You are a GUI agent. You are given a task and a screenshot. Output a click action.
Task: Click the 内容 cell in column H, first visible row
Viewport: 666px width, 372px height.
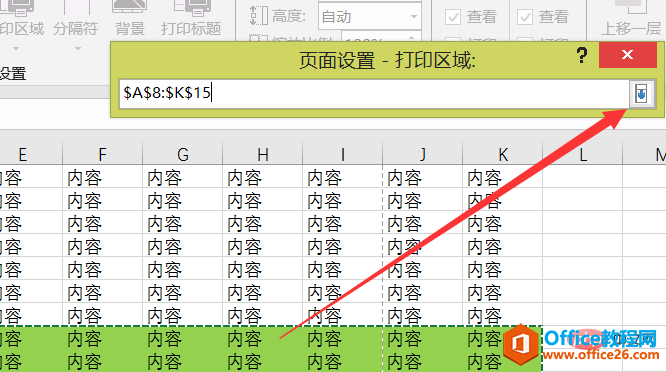262,177
